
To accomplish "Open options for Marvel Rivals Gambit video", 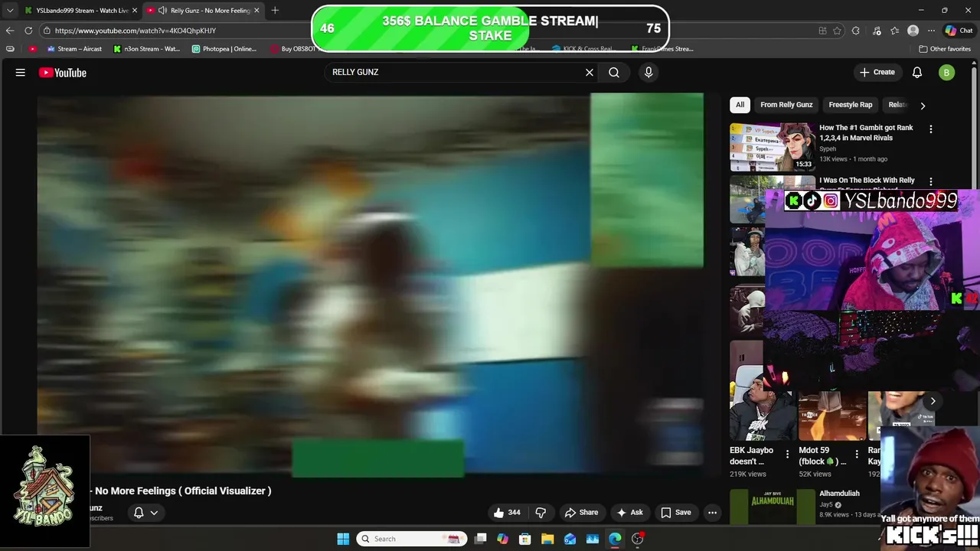I will [931, 129].
